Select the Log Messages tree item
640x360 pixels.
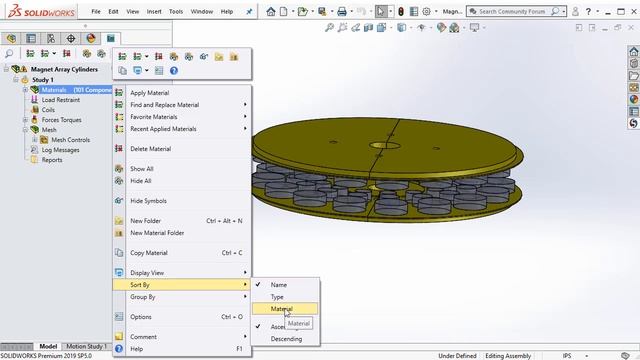point(60,150)
